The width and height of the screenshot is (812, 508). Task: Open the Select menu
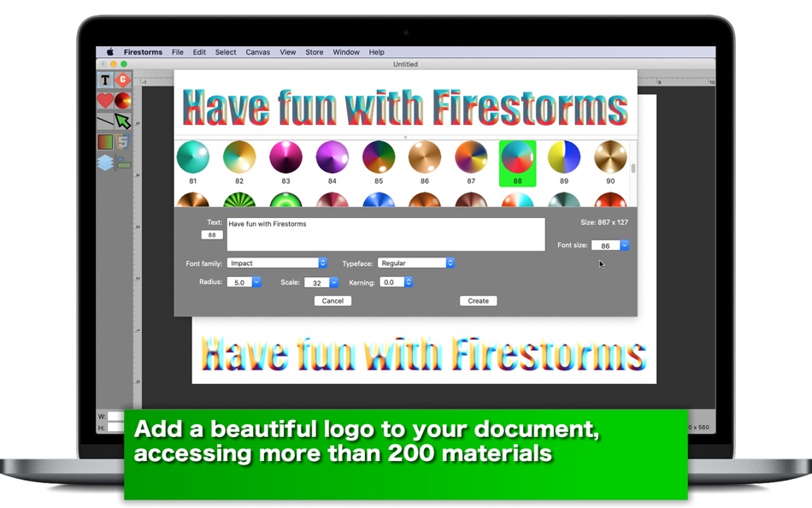coord(226,52)
